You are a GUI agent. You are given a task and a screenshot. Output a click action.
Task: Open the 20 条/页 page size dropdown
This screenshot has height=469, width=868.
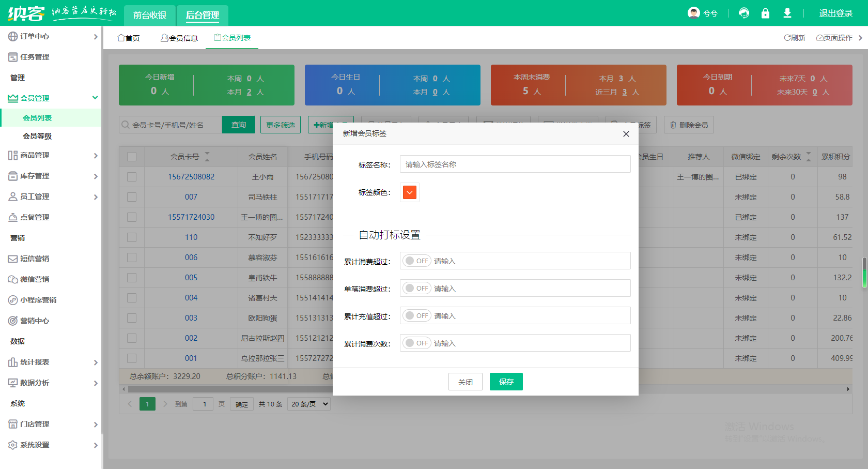309,404
